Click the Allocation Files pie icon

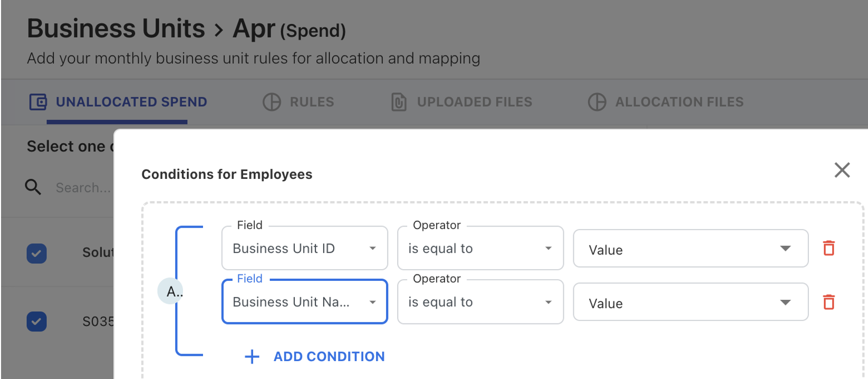coord(596,102)
